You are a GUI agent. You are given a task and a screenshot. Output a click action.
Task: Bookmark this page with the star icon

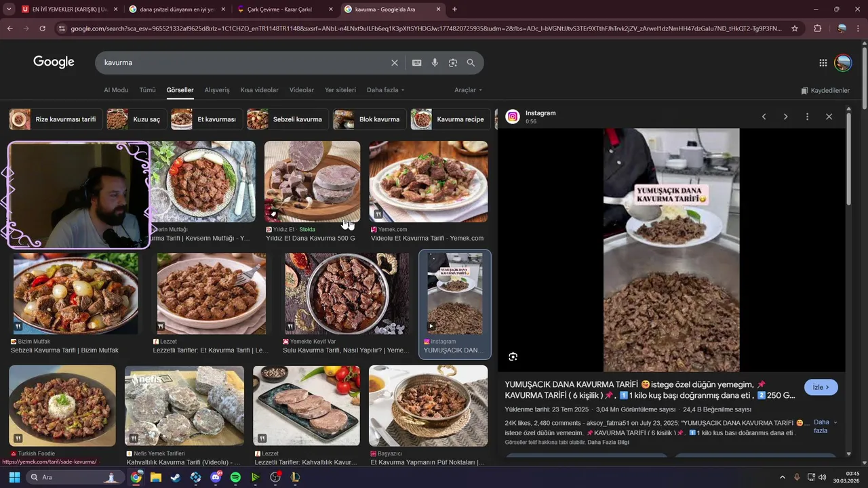pos(795,28)
